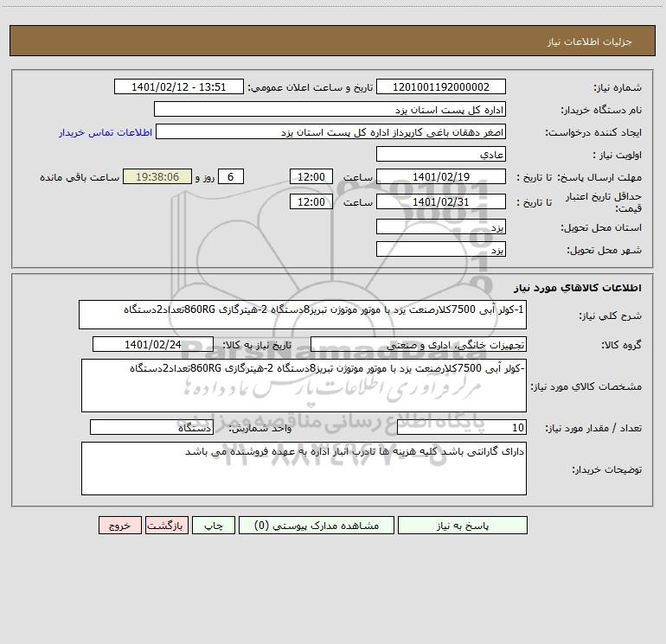
Task: Select the شماره نیاز field 1201001192000002
Action: pyautogui.click(x=441, y=86)
